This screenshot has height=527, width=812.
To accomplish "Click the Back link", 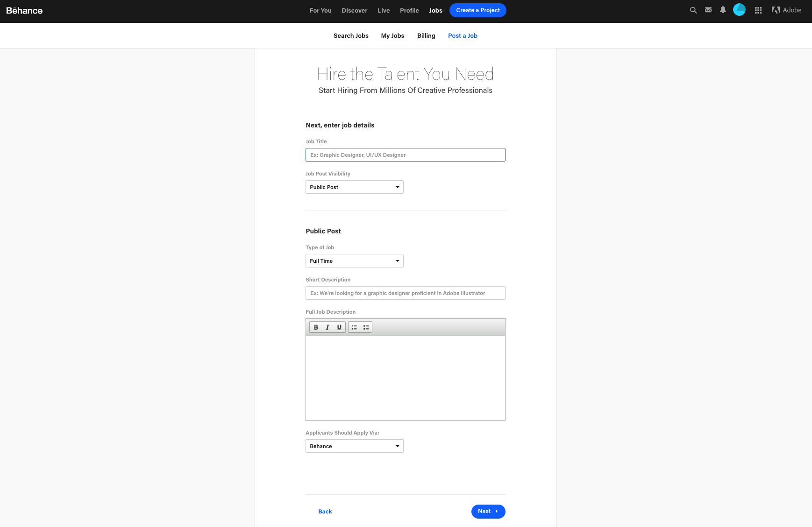I will (x=325, y=512).
